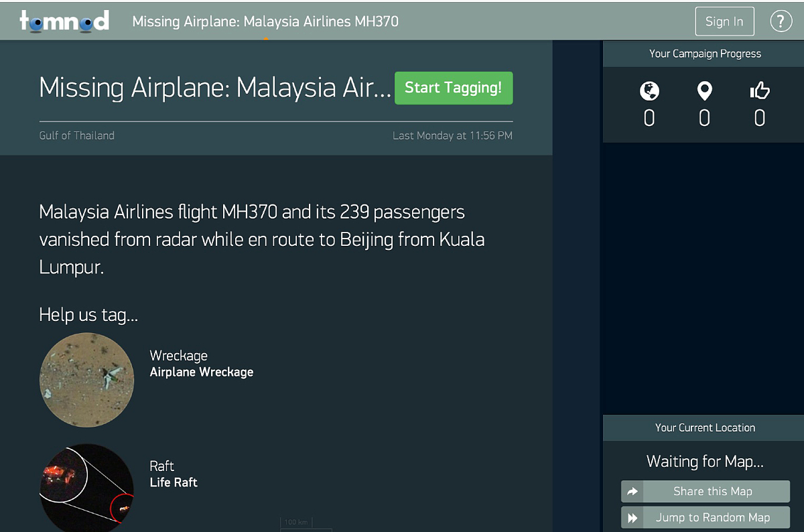Click the Your Current Location header
The width and height of the screenshot is (804, 532).
click(705, 427)
